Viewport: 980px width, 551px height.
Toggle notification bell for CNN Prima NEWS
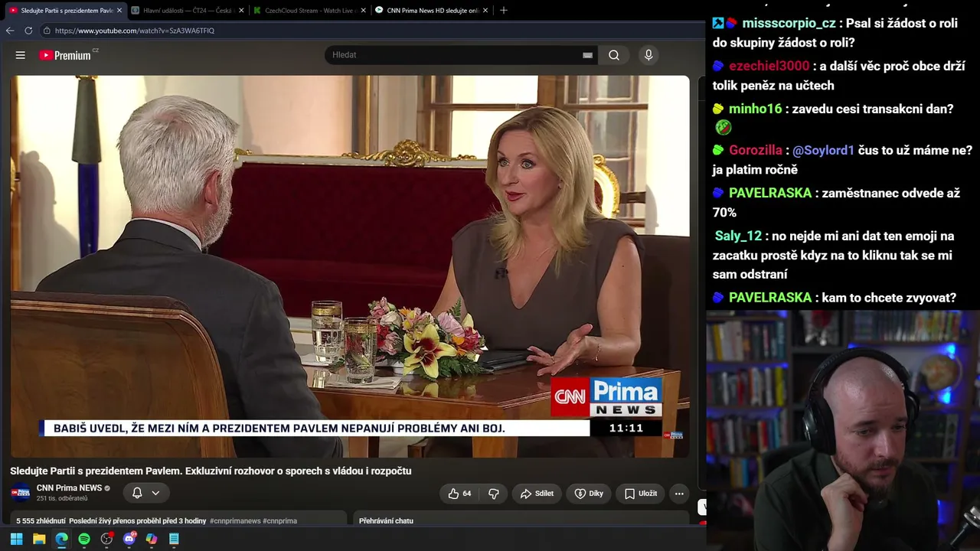[137, 493]
